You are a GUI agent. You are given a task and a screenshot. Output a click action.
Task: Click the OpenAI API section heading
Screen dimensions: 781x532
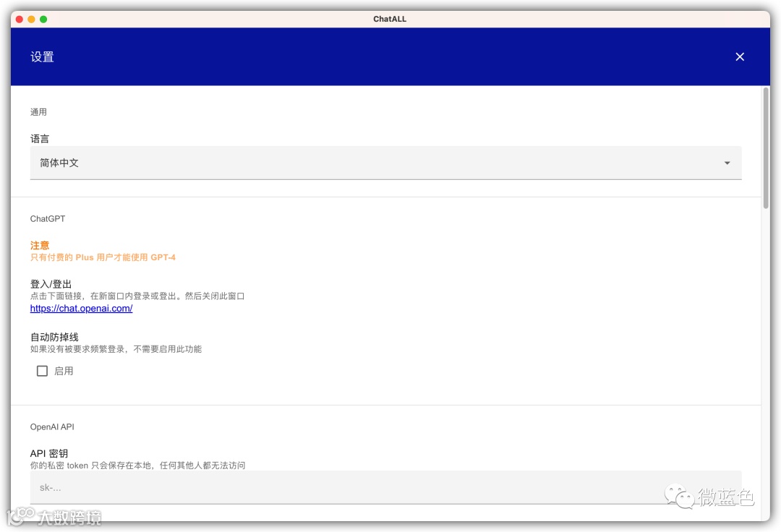tap(52, 426)
